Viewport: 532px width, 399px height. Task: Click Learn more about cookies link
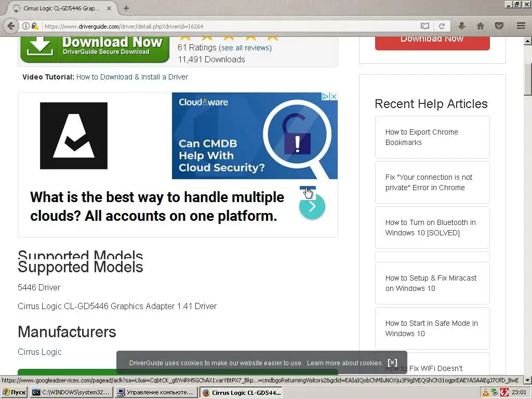click(345, 363)
